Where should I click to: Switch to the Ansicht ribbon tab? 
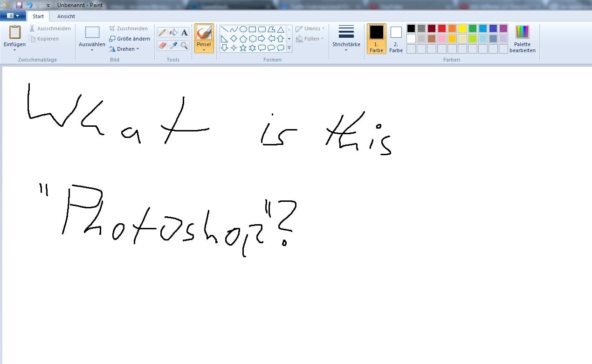coord(66,16)
